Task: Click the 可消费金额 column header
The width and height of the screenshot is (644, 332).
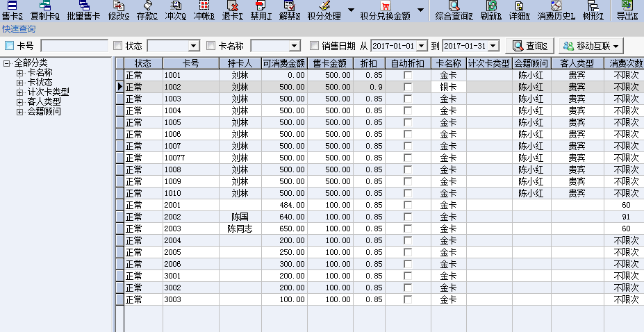Action: click(x=283, y=63)
